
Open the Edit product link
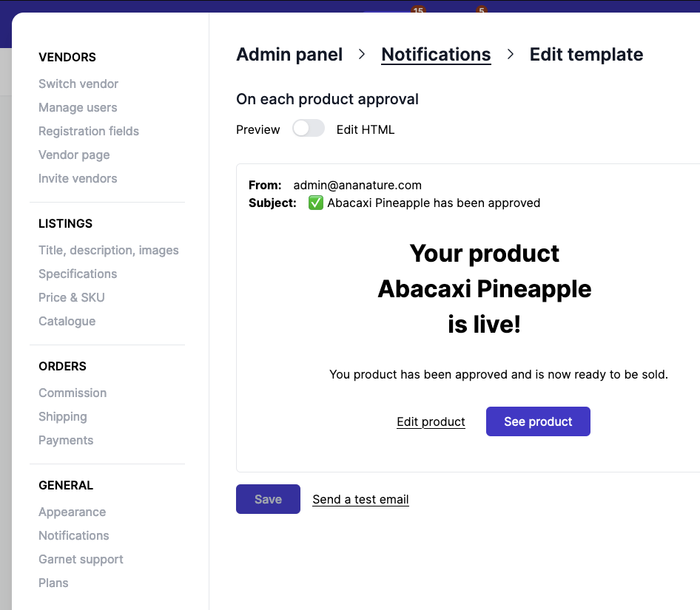pyautogui.click(x=431, y=422)
